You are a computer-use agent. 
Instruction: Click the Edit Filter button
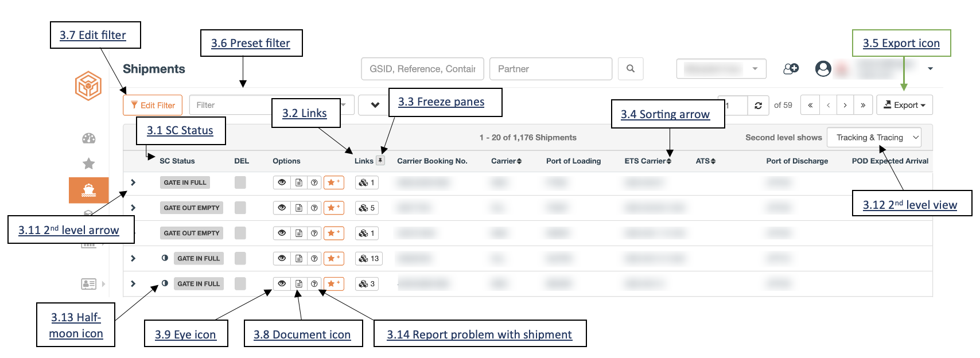click(x=153, y=105)
